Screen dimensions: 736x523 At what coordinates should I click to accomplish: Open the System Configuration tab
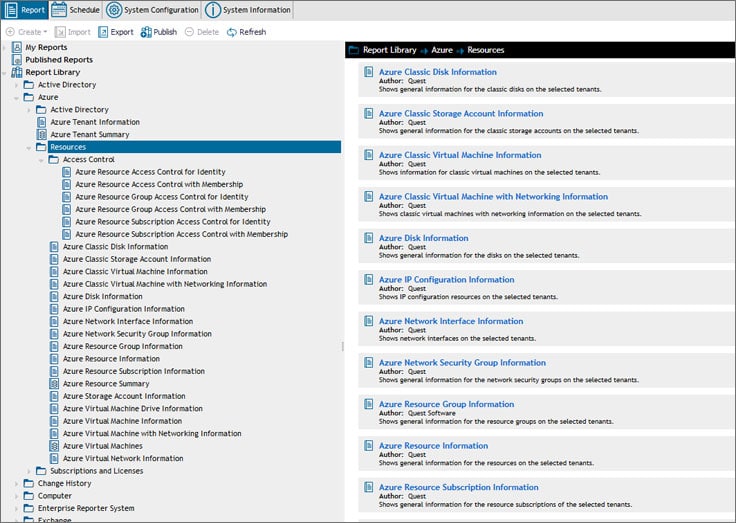point(152,10)
